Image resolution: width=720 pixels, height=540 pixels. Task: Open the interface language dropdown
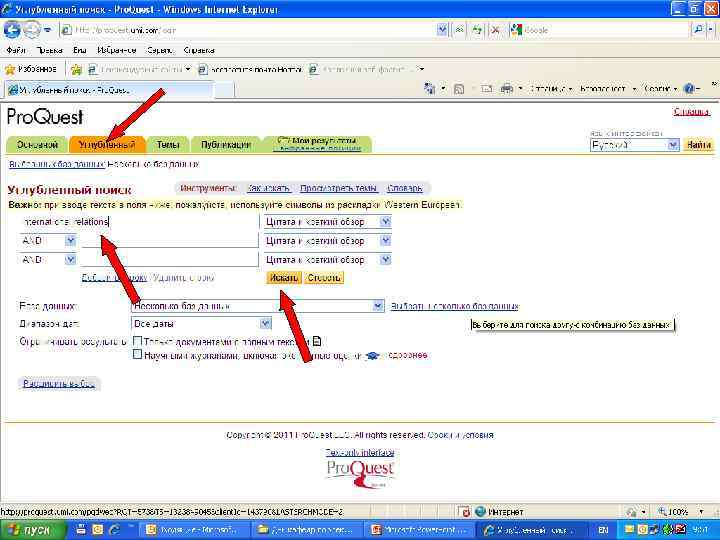click(x=673, y=145)
